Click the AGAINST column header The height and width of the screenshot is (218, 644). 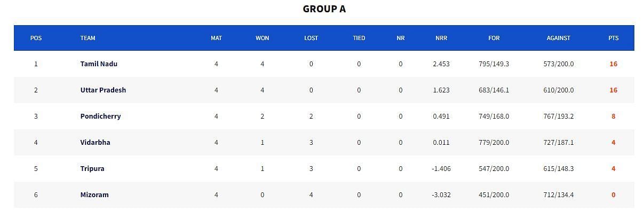pos(559,38)
